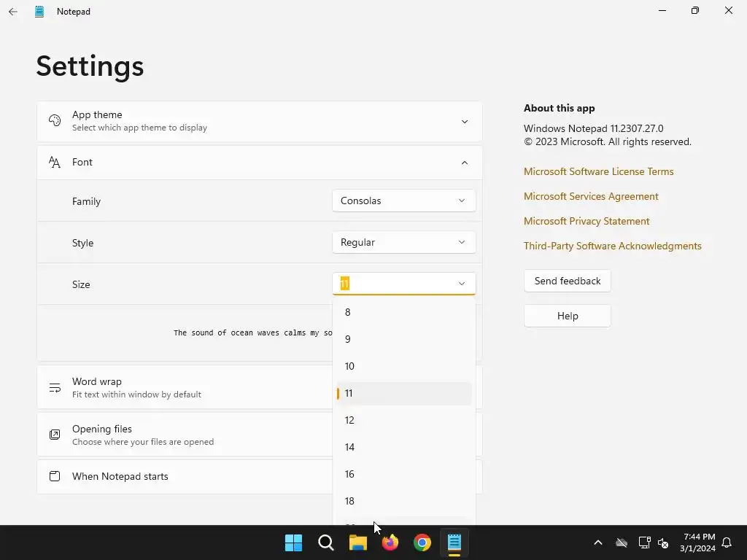The width and height of the screenshot is (747, 560).
Task: Click the Notepad taskbar icon
Action: click(454, 542)
